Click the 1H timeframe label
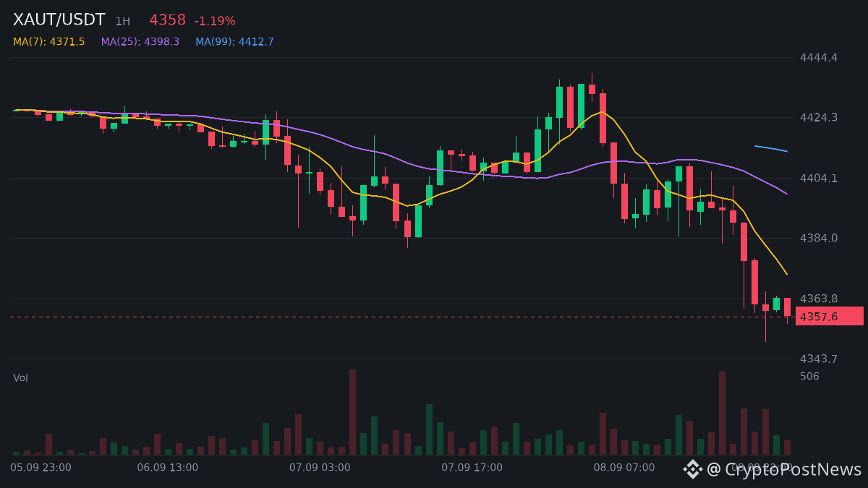Screen dimensions: 868x488 (x=123, y=22)
